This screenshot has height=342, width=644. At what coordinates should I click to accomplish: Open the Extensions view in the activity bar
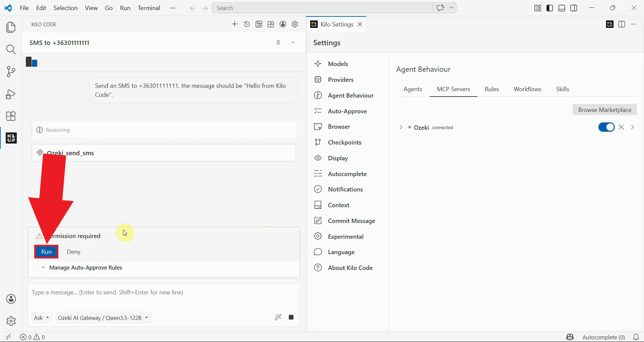point(11,116)
